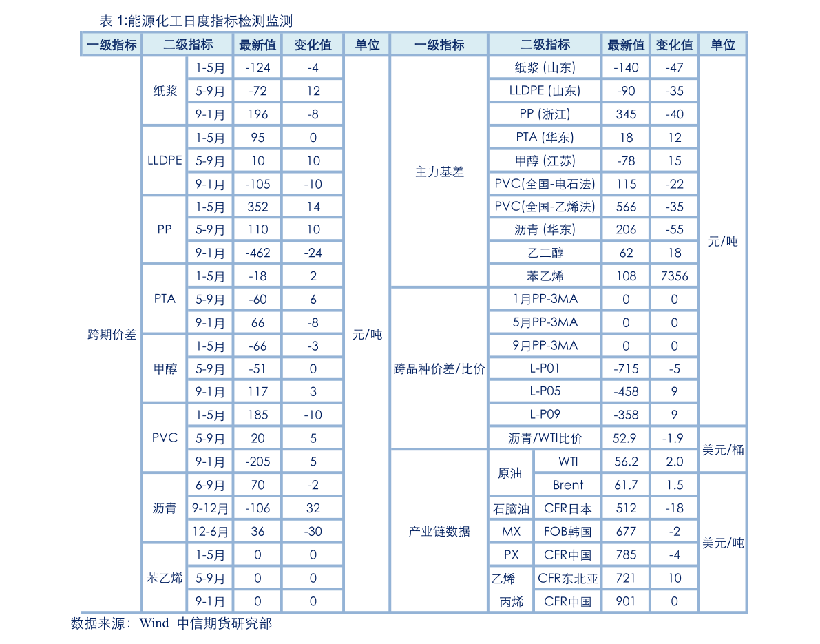Select the CFR日本 naphtha cell
Screen dimensions: 820x644
click(567, 508)
